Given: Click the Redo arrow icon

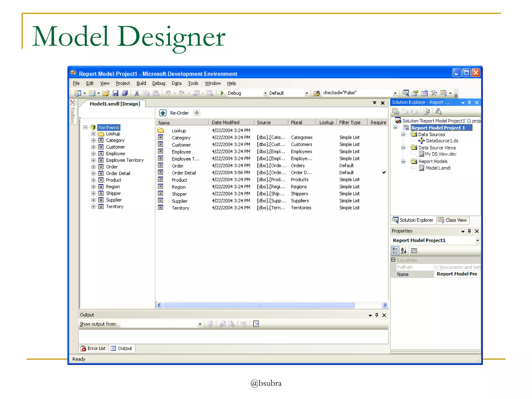Looking at the screenshot, I should 182,93.
